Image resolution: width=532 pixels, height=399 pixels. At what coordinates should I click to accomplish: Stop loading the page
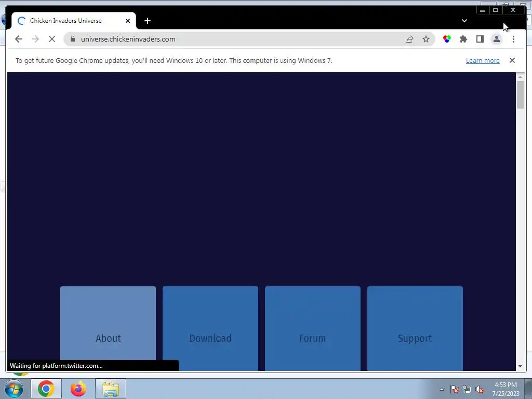[52, 39]
